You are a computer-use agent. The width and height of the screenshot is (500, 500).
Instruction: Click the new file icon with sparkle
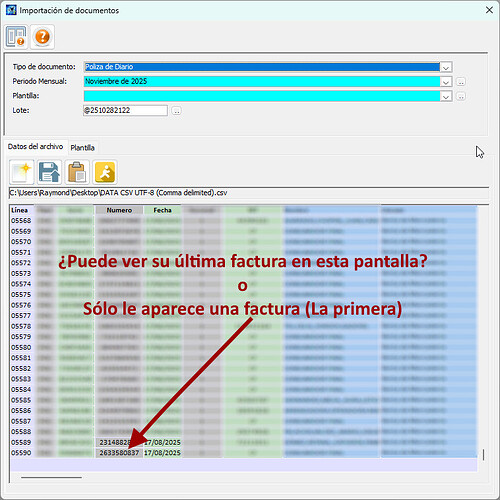(22, 172)
